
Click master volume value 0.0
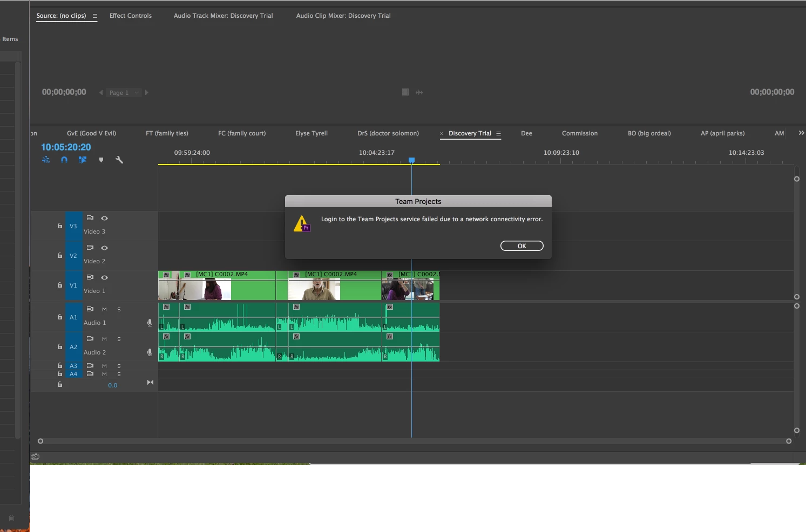(113, 385)
